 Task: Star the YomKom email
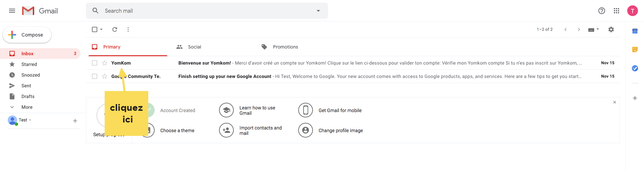point(105,63)
